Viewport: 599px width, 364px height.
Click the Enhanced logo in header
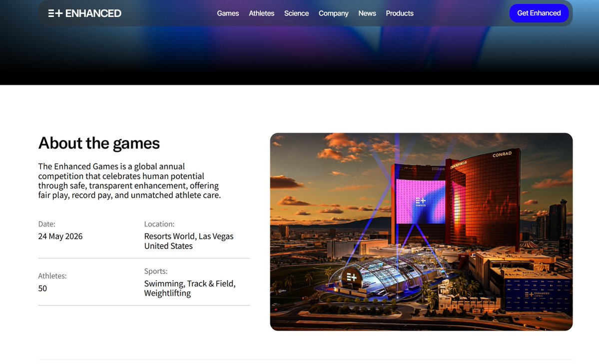point(84,13)
